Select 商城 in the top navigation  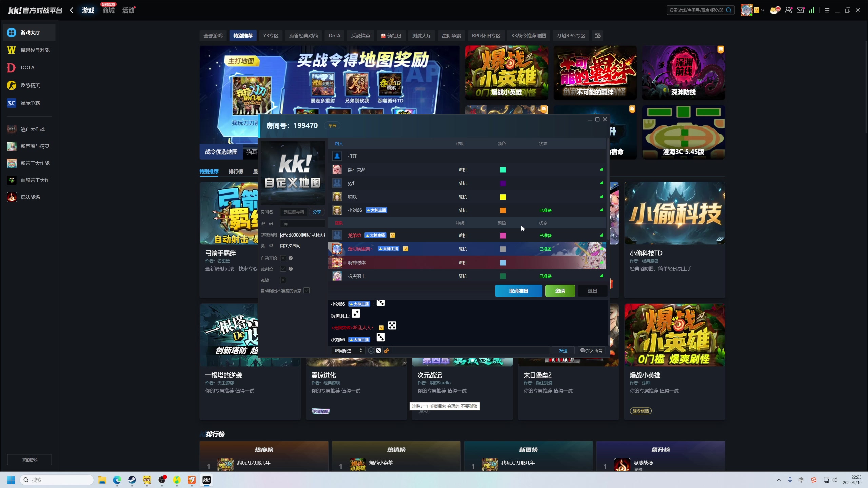pyautogui.click(x=108, y=11)
